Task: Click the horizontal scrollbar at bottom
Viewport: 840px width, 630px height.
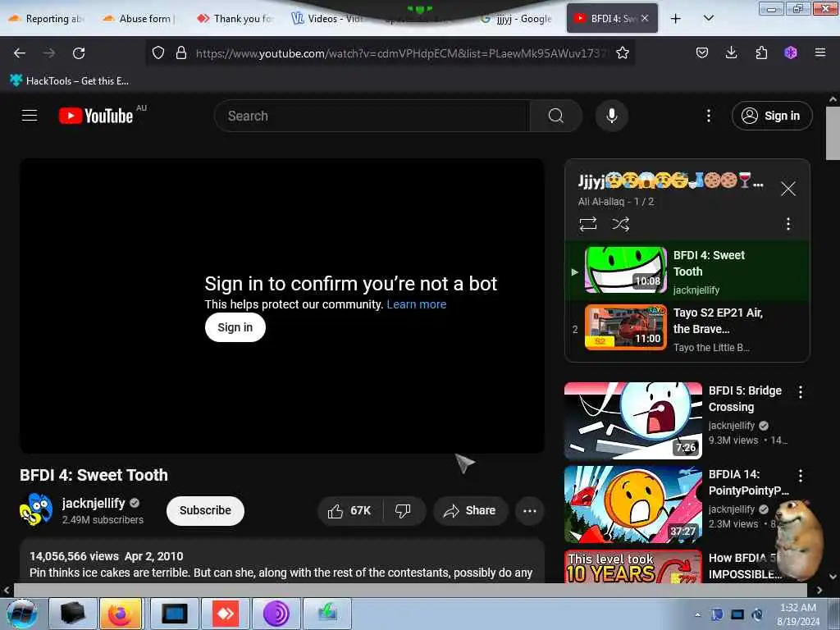Action: (x=410, y=590)
